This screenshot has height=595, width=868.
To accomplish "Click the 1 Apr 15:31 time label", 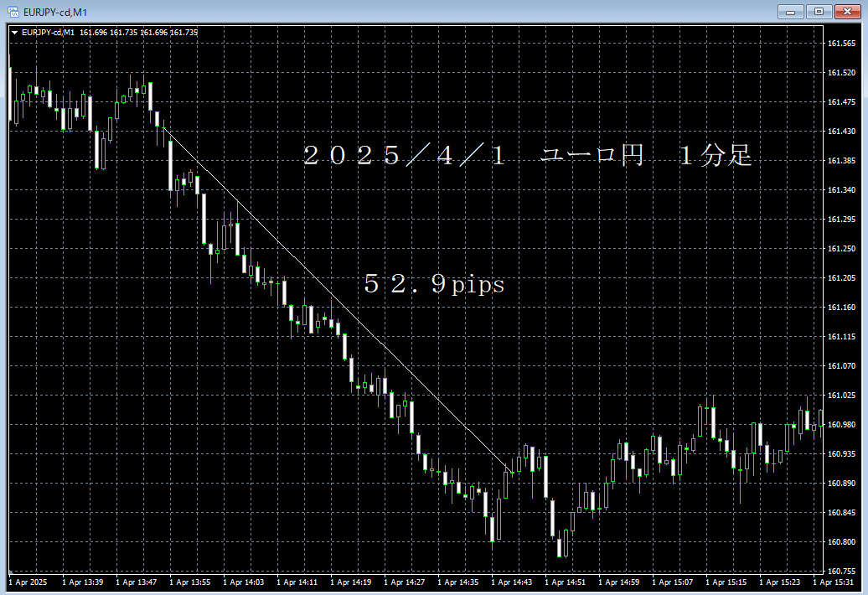I will [833, 582].
